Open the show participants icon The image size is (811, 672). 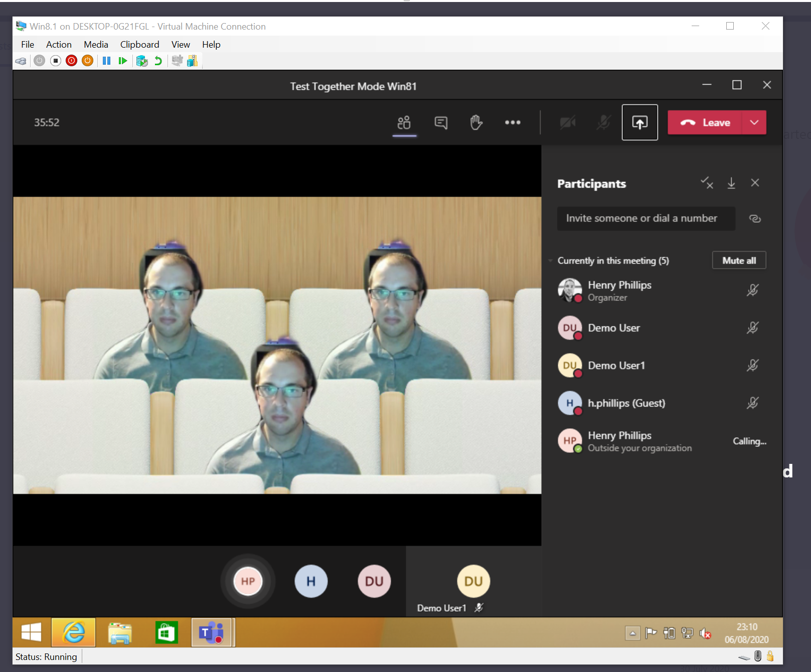pos(404,123)
